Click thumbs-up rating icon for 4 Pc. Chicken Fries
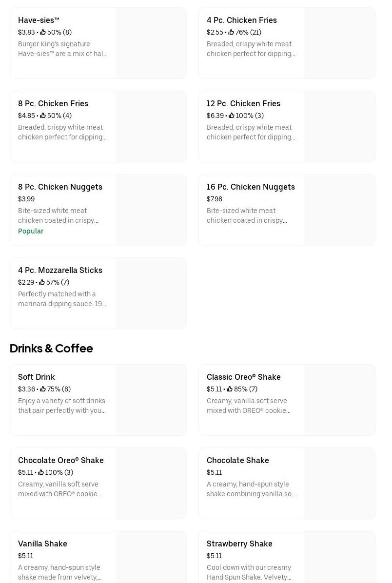Image resolution: width=392 pixels, height=583 pixels. [x=231, y=32]
